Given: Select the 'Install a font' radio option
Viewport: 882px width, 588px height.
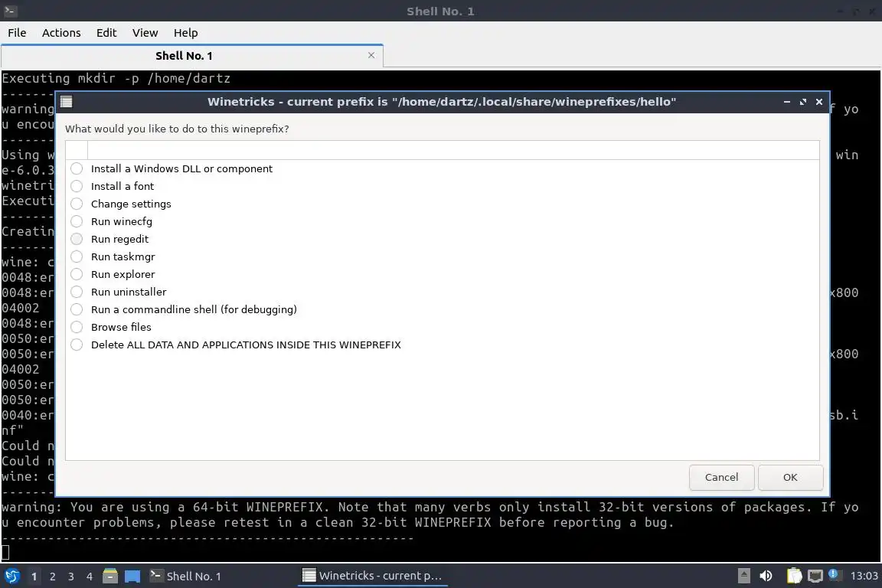Looking at the screenshot, I should click(77, 186).
